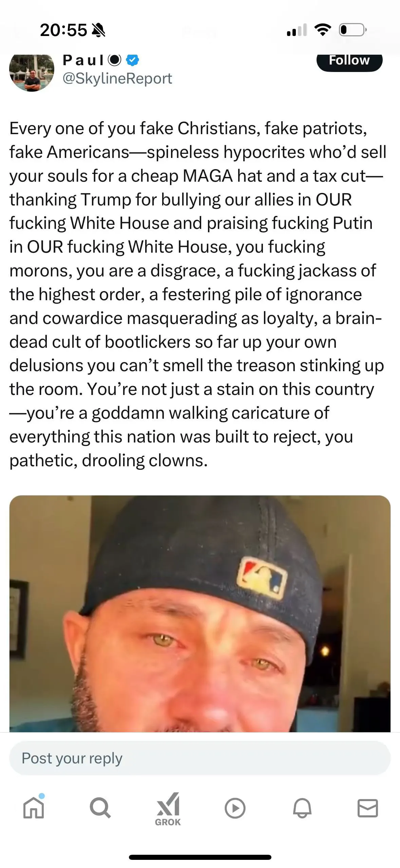Open the @SkylineReport handle link
Screen dimensions: 400x868
click(x=117, y=78)
